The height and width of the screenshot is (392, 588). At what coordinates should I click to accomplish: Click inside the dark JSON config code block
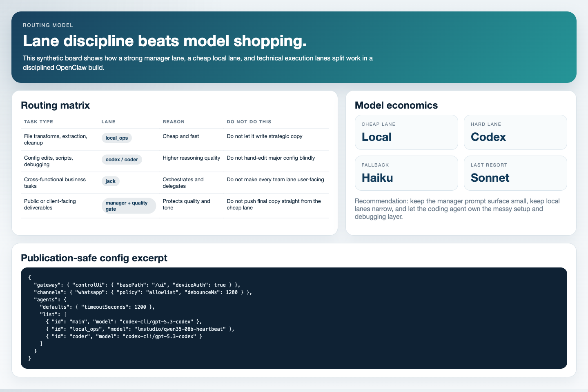[x=294, y=318]
